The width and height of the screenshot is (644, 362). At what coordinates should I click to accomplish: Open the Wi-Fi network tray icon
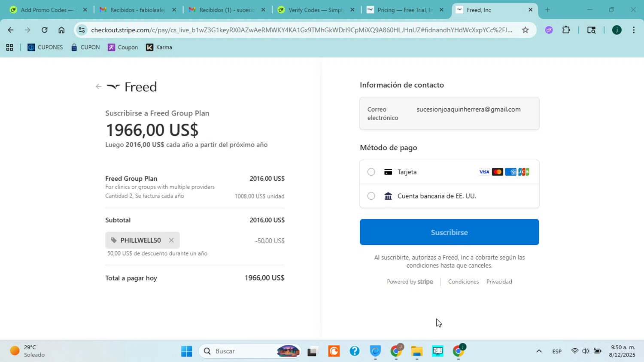574,351
